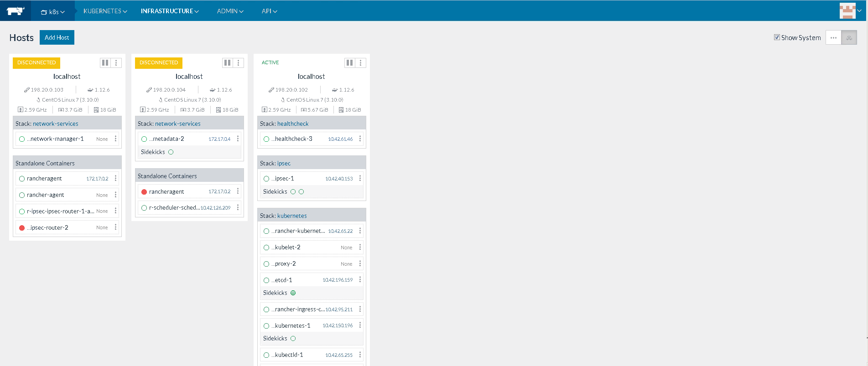The image size is (868, 366).
Task: Pause the 198.20.0.103 host
Action: [x=105, y=63]
